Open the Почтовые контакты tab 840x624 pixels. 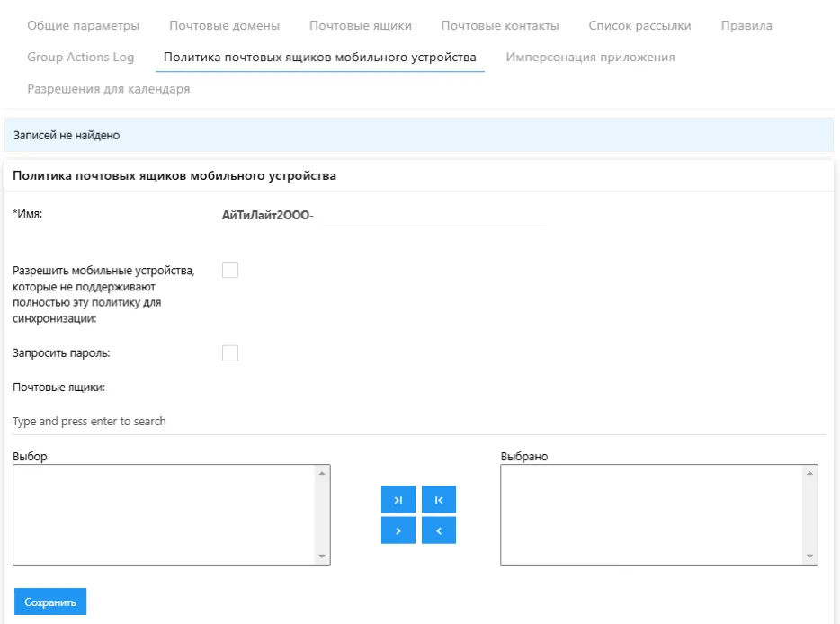pyautogui.click(x=500, y=25)
